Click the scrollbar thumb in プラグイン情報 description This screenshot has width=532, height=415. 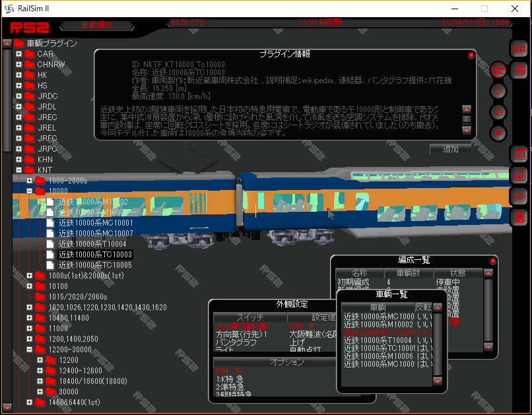(467, 119)
